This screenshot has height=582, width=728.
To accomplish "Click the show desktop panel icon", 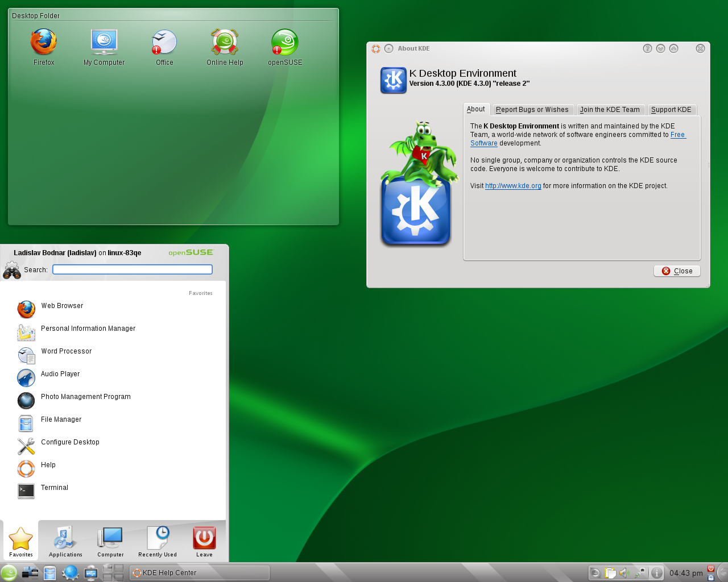I will point(30,573).
